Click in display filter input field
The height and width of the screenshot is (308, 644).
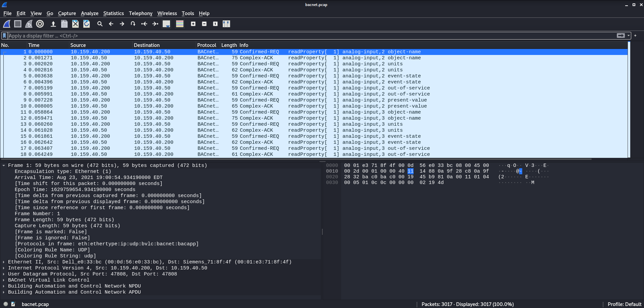click(312, 36)
